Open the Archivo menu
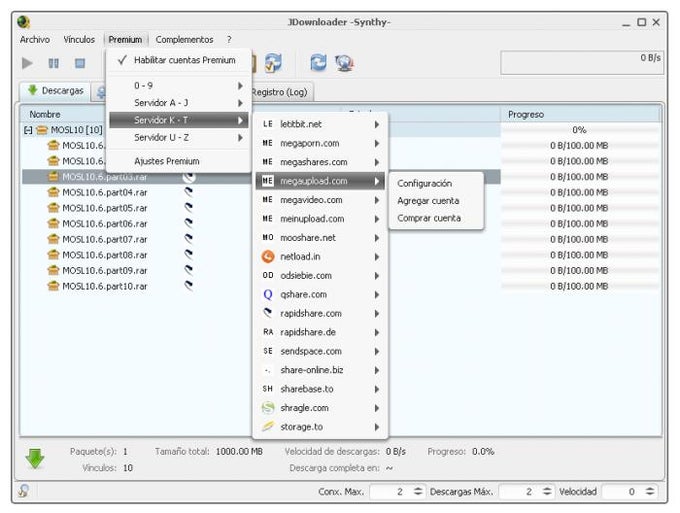 35,39
